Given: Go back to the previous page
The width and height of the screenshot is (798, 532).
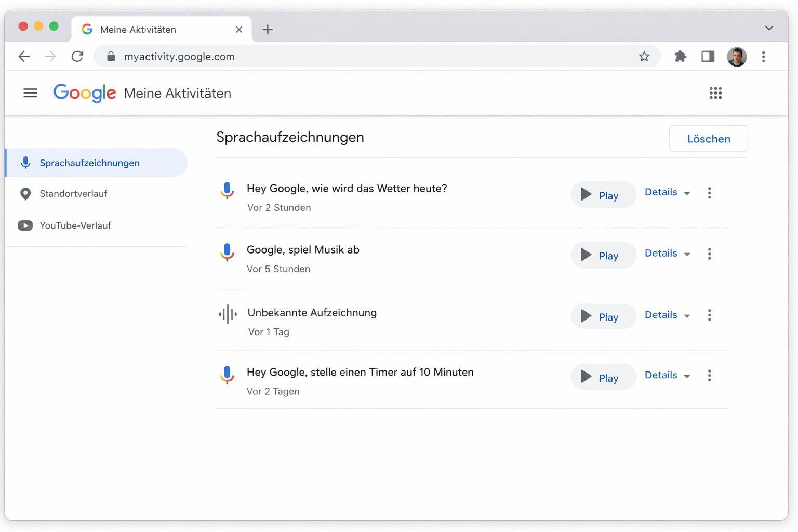Looking at the screenshot, I should tap(24, 56).
